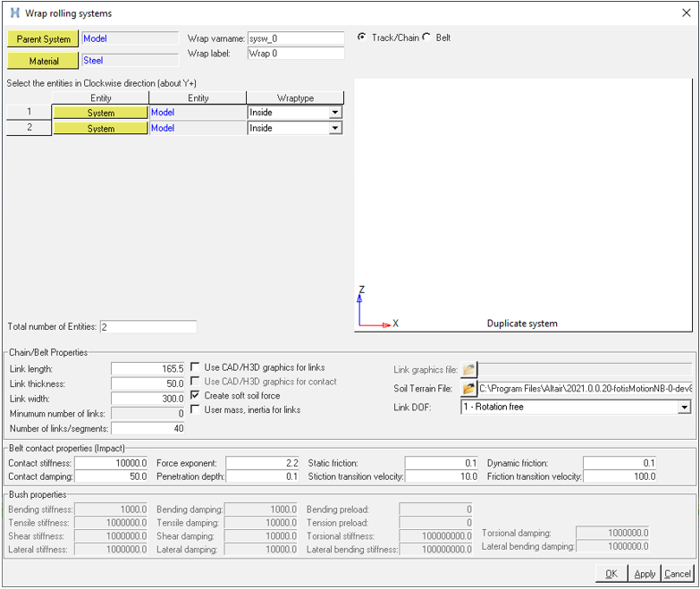Expand the Link DOF dropdown
700x589 pixels.
tap(684, 408)
